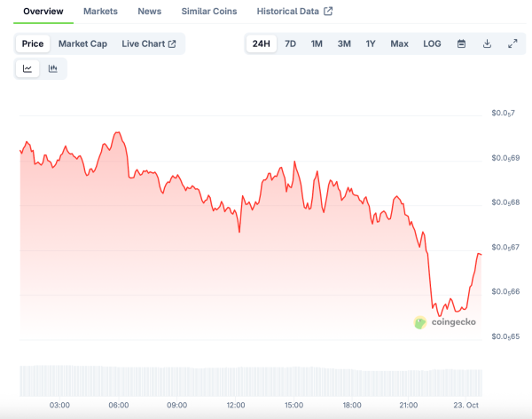Set time range to 7D
This screenshot has width=532, height=419.
[290, 43]
